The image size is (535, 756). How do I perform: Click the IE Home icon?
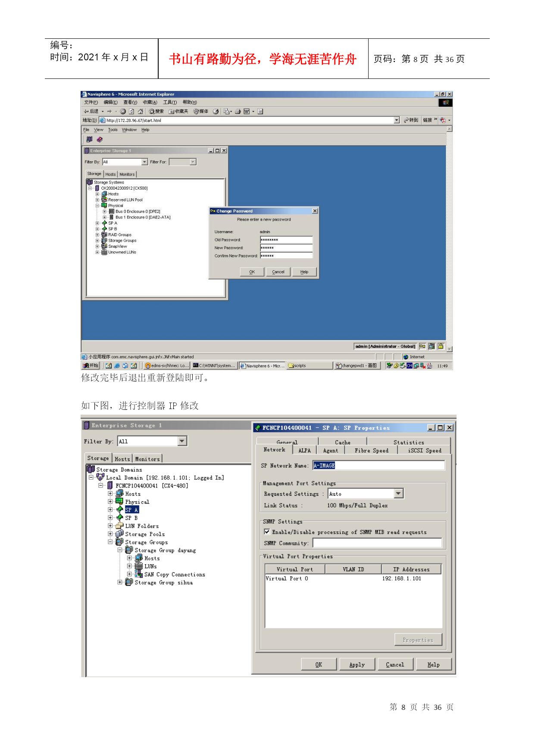click(140, 111)
